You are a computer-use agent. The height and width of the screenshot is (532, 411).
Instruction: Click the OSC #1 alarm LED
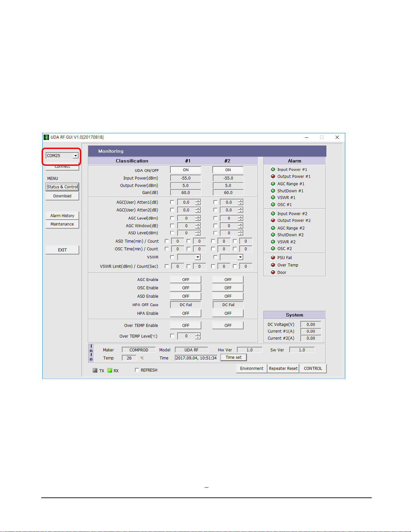(x=273, y=204)
